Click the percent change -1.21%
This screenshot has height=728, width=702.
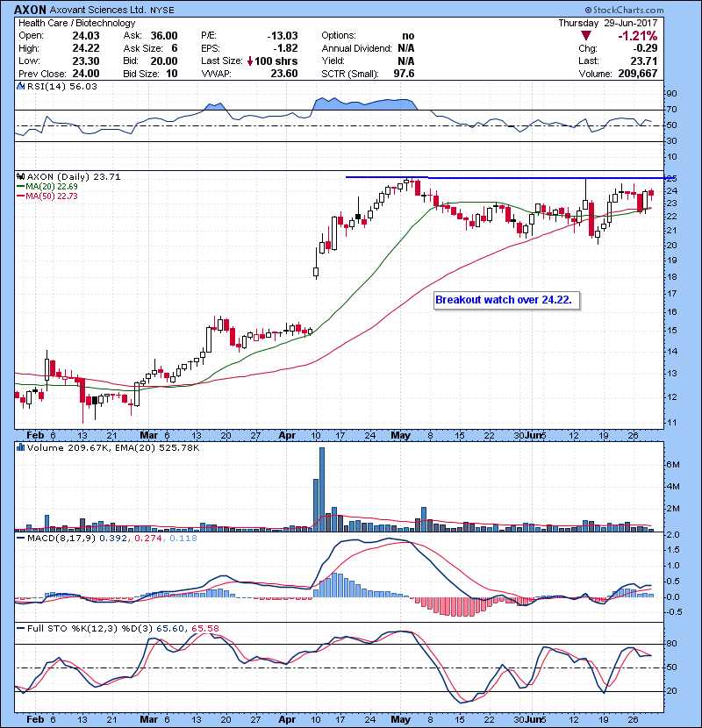[637, 36]
